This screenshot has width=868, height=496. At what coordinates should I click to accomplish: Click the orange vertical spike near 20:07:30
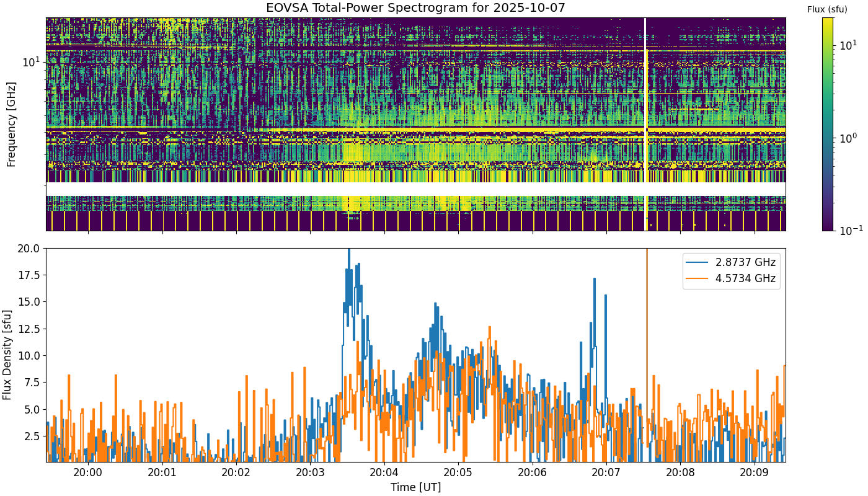(x=647, y=347)
